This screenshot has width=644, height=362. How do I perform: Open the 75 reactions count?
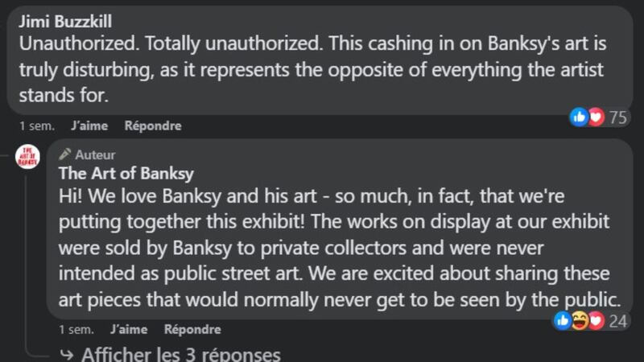618,117
